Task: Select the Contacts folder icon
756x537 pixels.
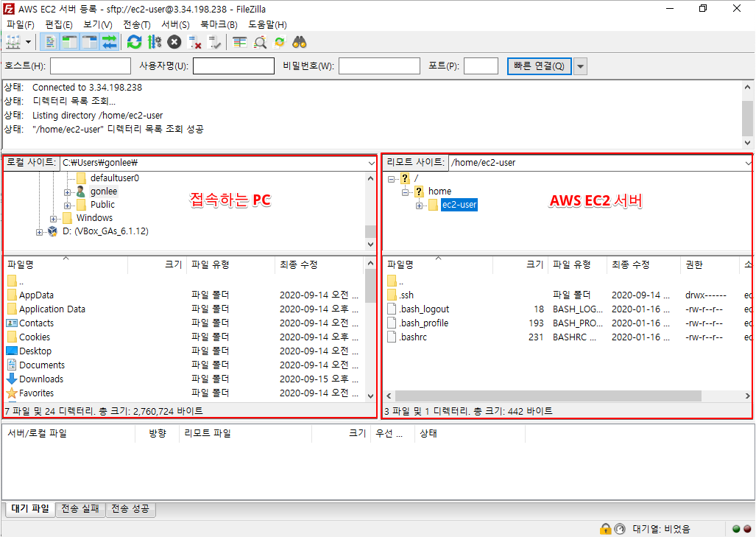Action: coord(12,323)
